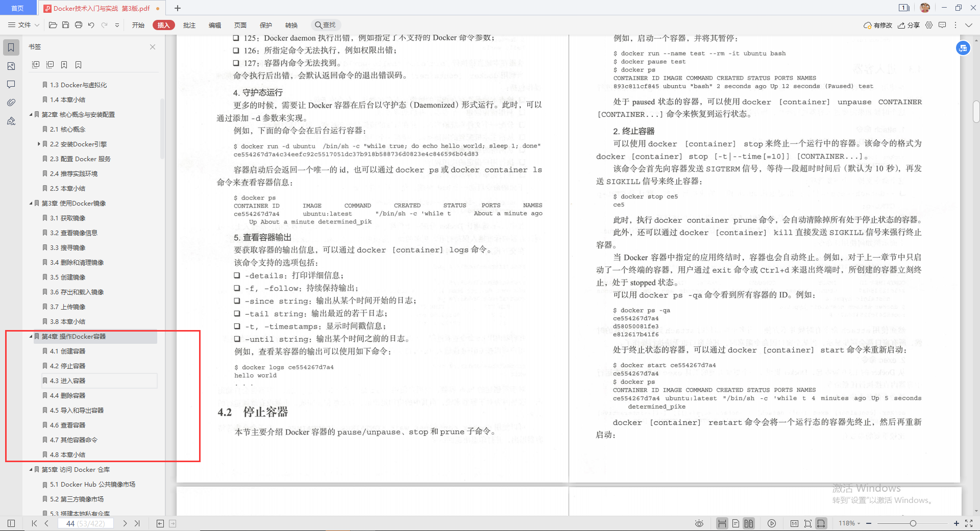The width and height of the screenshot is (980, 531).
Task: Enter fullscreen mode icon
Action: tap(969, 523)
